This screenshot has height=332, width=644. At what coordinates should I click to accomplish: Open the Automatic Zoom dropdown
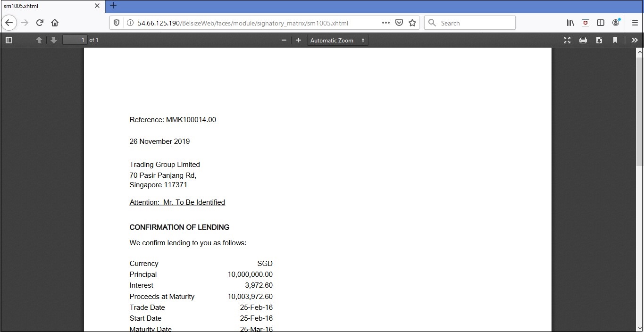(x=337, y=40)
